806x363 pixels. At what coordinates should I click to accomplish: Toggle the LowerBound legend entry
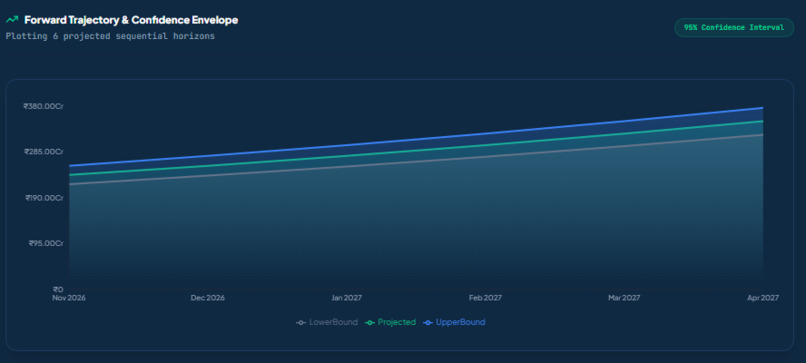pyautogui.click(x=327, y=322)
